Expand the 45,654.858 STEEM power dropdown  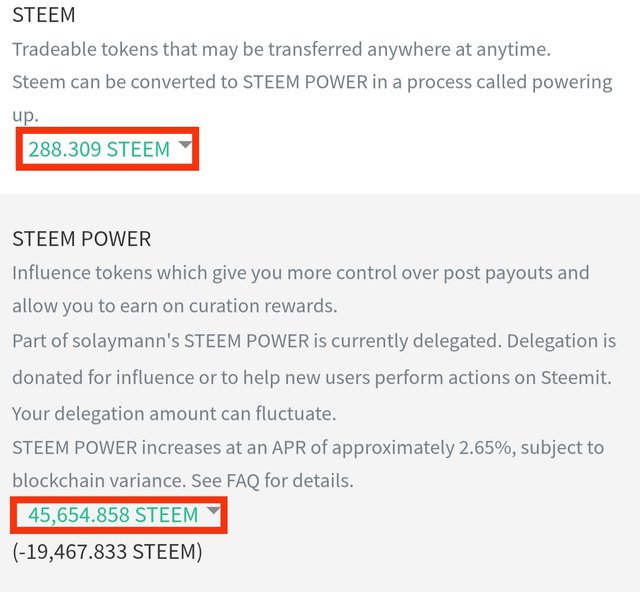pyautogui.click(x=113, y=515)
